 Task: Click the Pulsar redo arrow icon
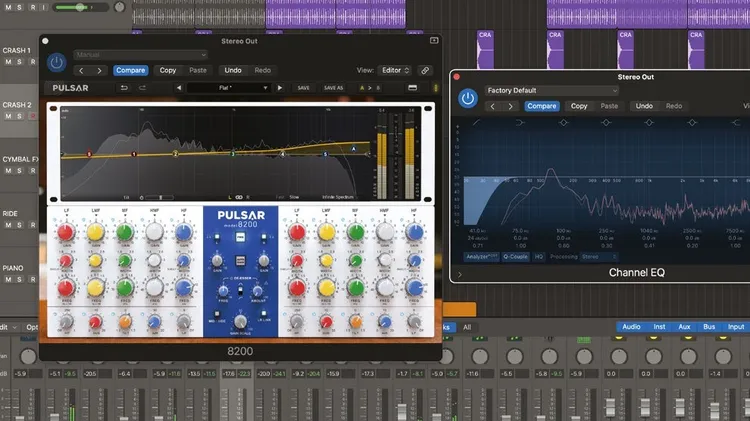point(142,88)
